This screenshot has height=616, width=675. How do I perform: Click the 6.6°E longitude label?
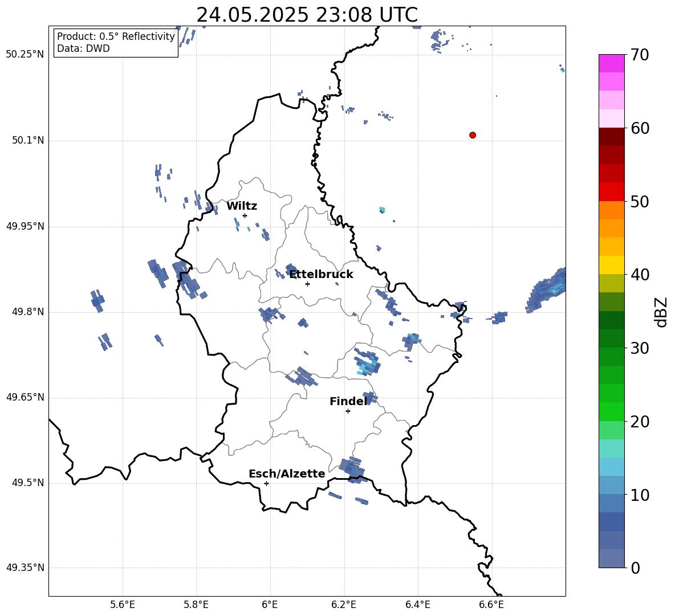(491, 605)
